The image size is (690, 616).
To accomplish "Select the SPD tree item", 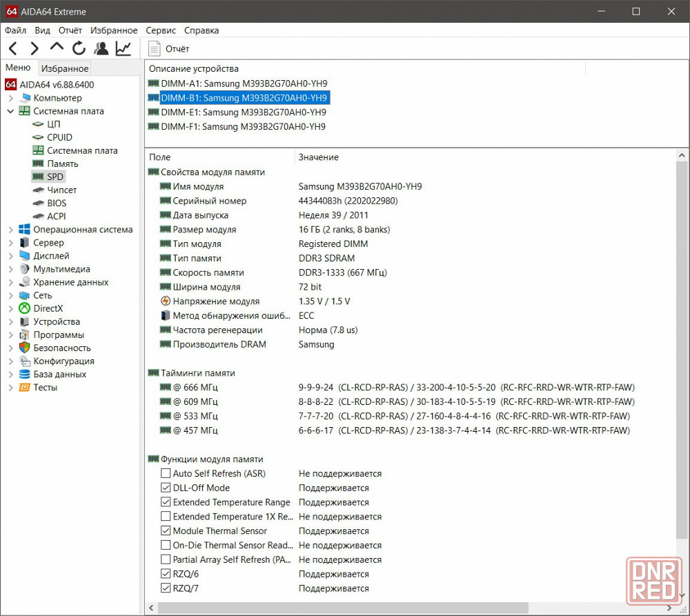I will tap(55, 177).
